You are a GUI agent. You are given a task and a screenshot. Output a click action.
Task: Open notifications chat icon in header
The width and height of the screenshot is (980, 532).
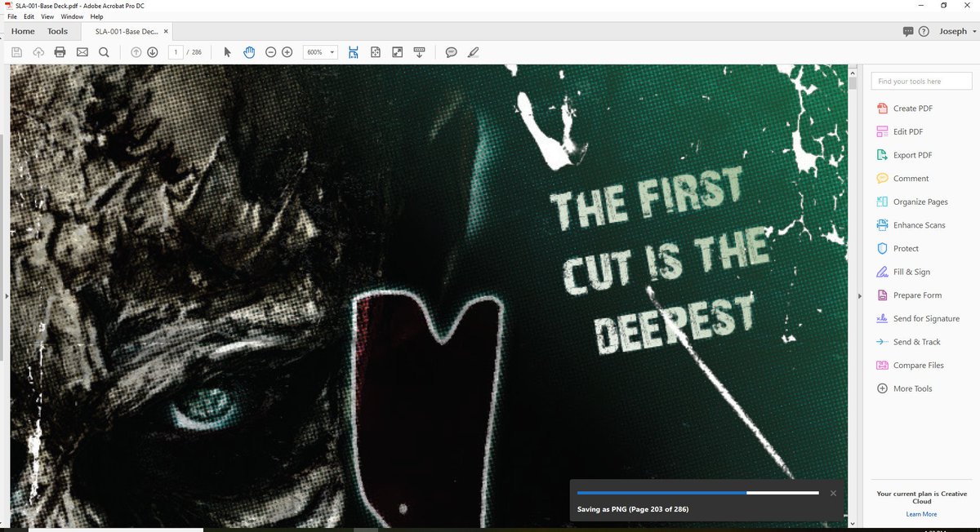tap(908, 31)
